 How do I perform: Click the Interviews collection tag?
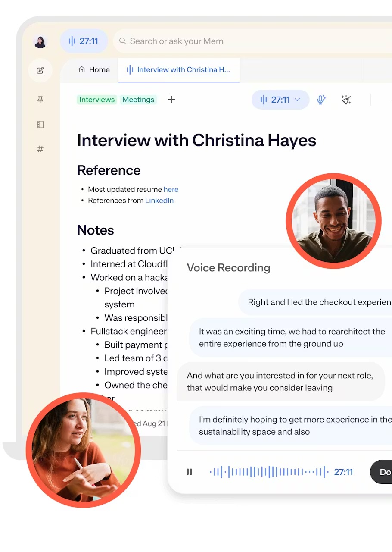(97, 100)
